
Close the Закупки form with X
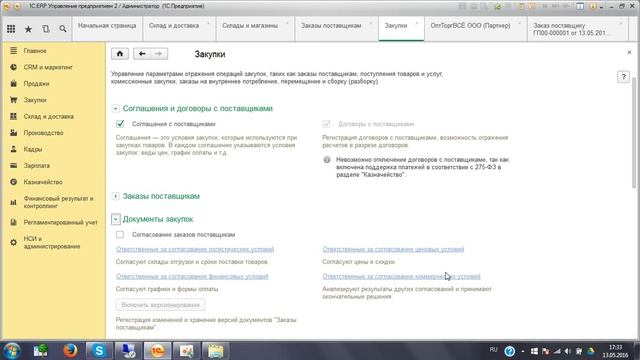629,52
